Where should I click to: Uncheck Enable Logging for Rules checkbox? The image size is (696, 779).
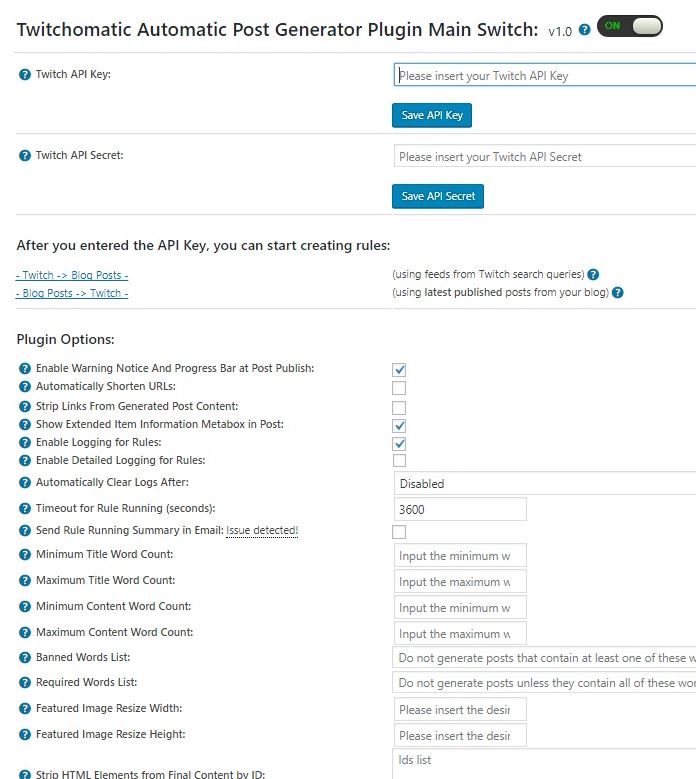399,444
